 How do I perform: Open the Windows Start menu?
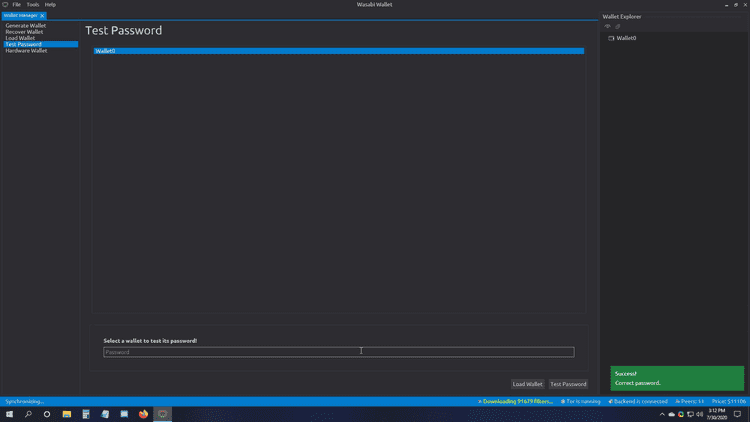(9, 414)
